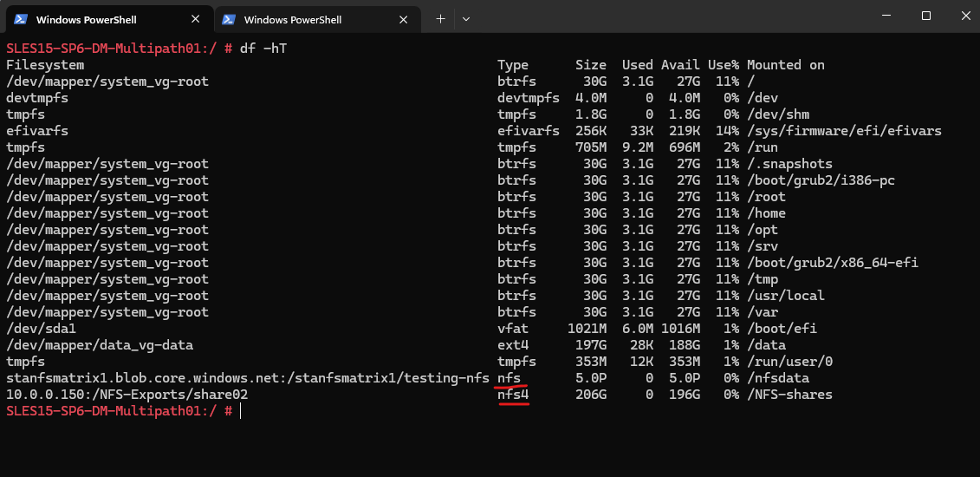The image size is (980, 477).
Task: Click the /dev/mapper/data_vg-data filesystem entry
Action: point(100,345)
